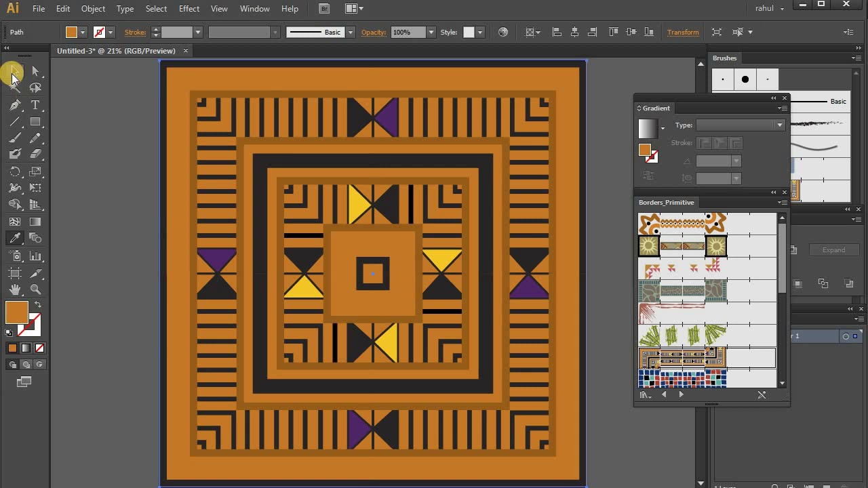Enable Draw Behind mode
Image resolution: width=868 pixels, height=488 pixels.
tap(26, 365)
